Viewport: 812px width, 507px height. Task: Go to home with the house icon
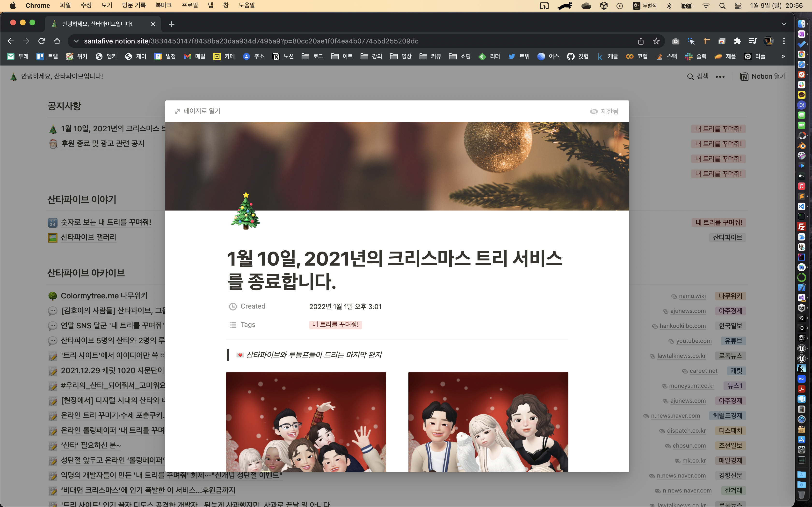pos(57,41)
